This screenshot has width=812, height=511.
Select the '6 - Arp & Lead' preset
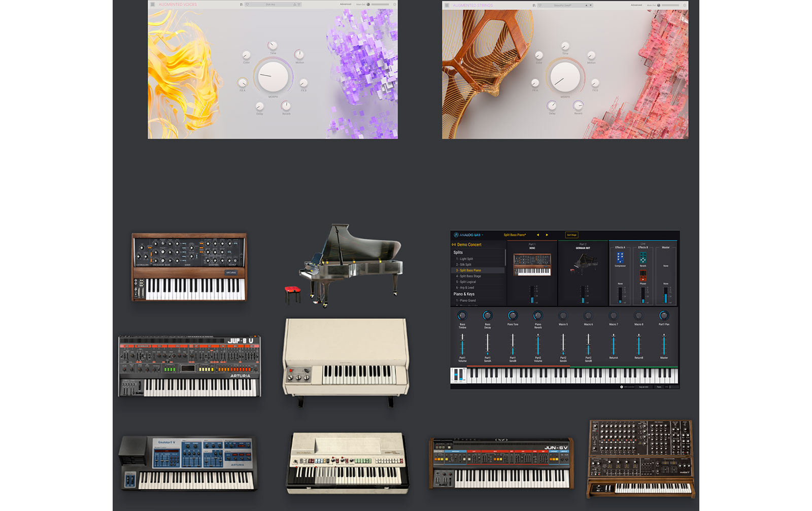(x=479, y=288)
